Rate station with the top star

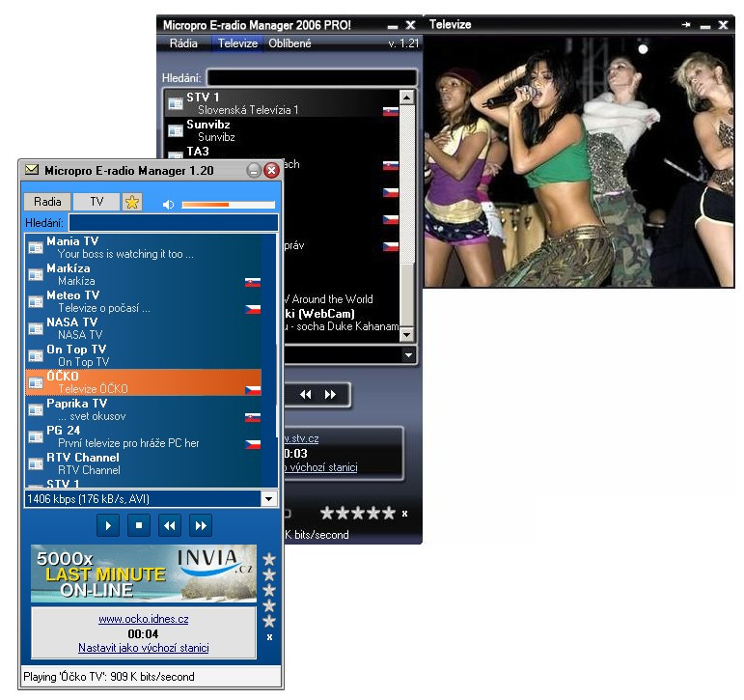[x=269, y=559]
